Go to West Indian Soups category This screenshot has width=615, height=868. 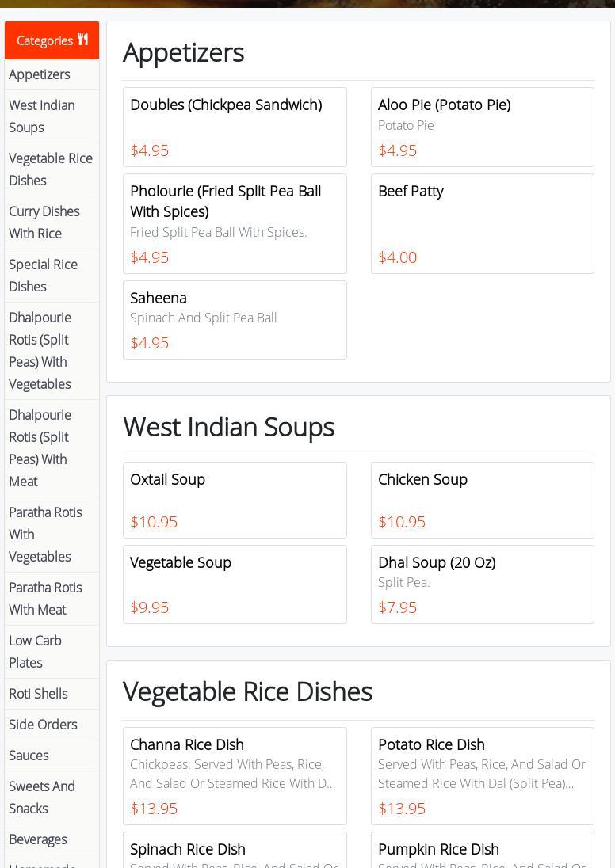pos(42,116)
